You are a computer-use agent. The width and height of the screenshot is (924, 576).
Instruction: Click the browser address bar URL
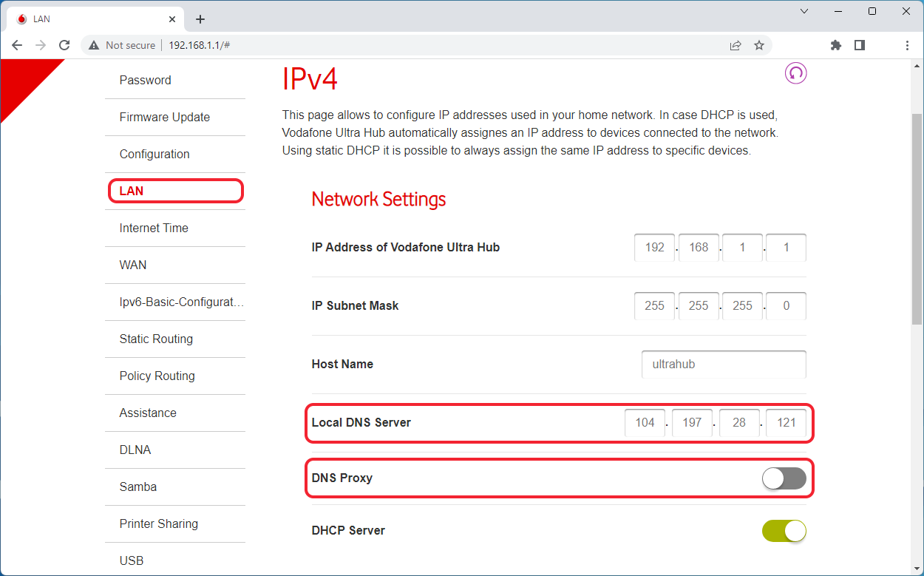(x=200, y=45)
